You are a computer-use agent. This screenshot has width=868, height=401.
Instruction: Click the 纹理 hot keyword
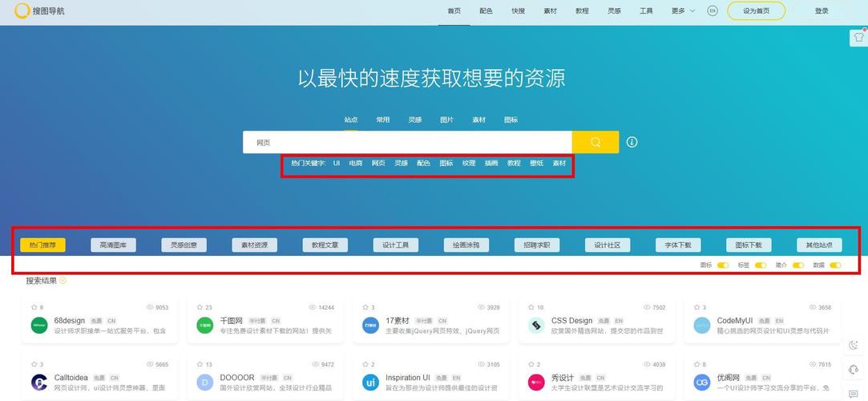469,164
